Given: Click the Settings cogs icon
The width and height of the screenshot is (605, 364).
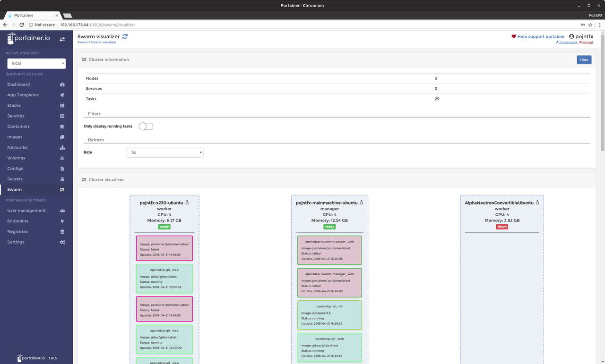Looking at the screenshot, I should (62, 242).
